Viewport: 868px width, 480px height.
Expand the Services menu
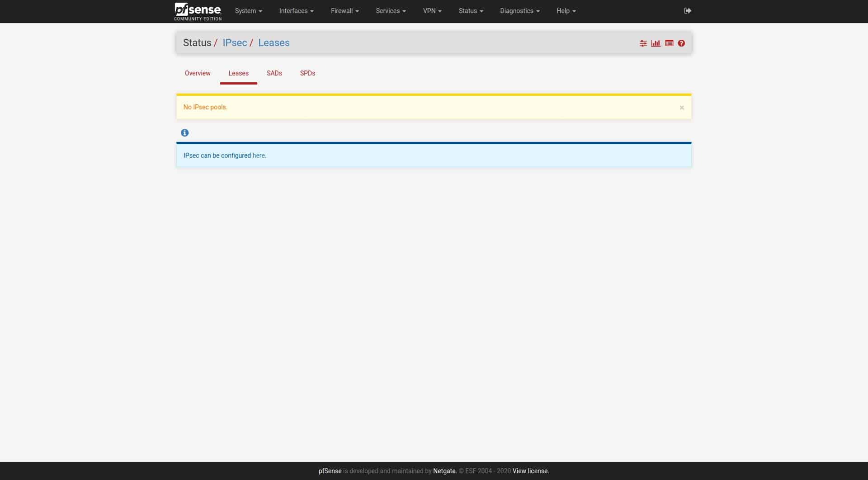391,11
